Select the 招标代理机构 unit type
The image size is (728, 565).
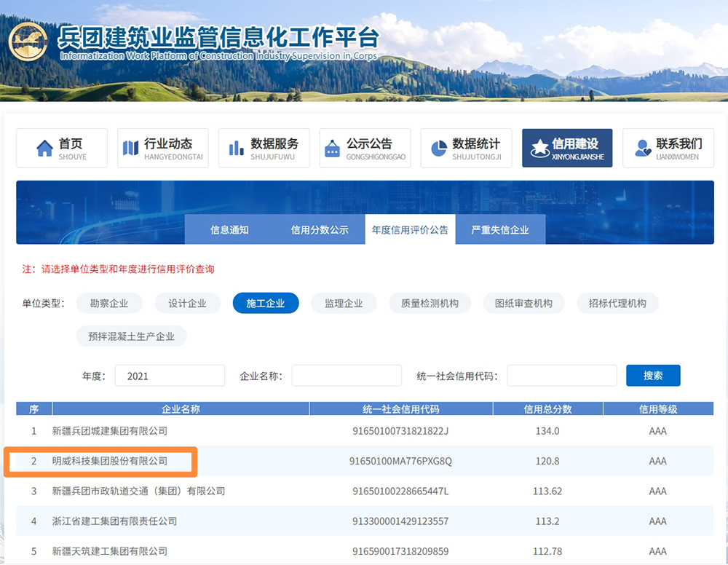click(x=617, y=304)
